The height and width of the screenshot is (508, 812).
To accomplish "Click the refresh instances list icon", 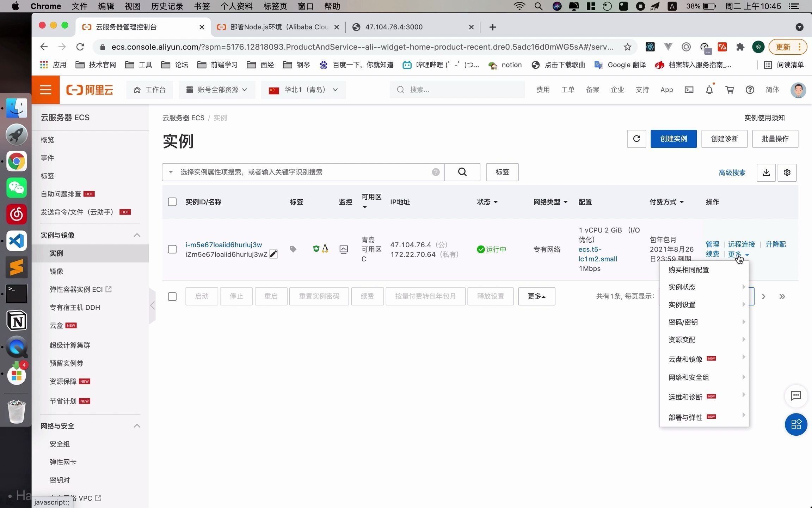I will pos(636,139).
